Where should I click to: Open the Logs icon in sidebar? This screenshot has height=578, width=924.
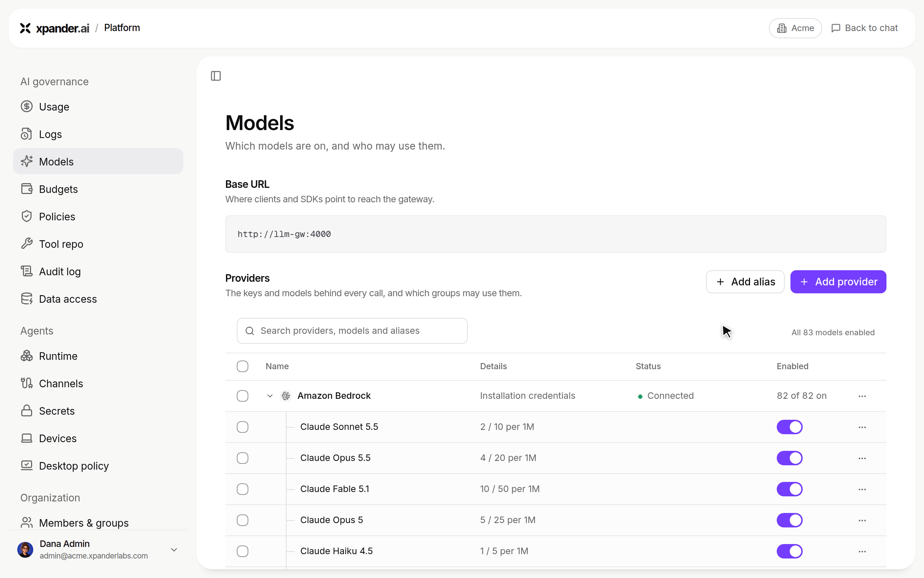[x=27, y=134]
